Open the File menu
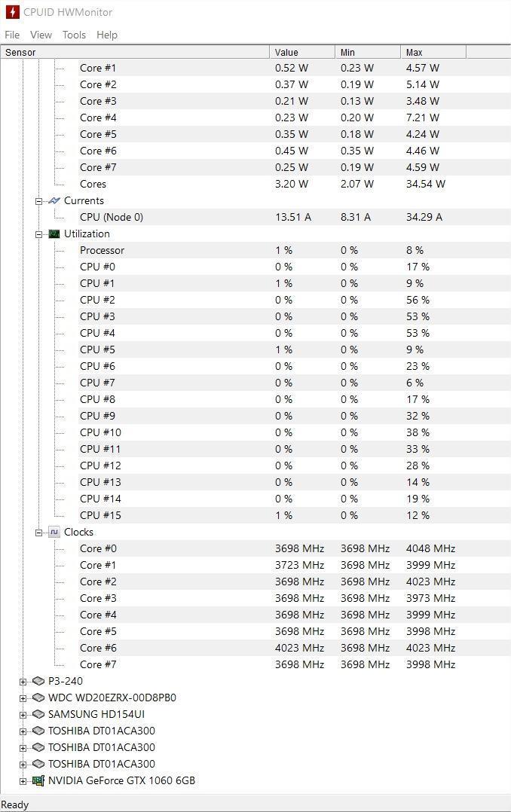Viewport: 511px width, 812px height. 12,35
